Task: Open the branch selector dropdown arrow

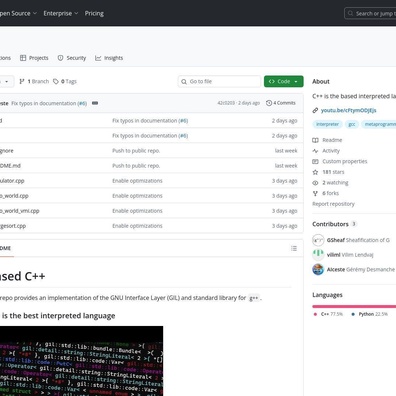Action: 7,82
